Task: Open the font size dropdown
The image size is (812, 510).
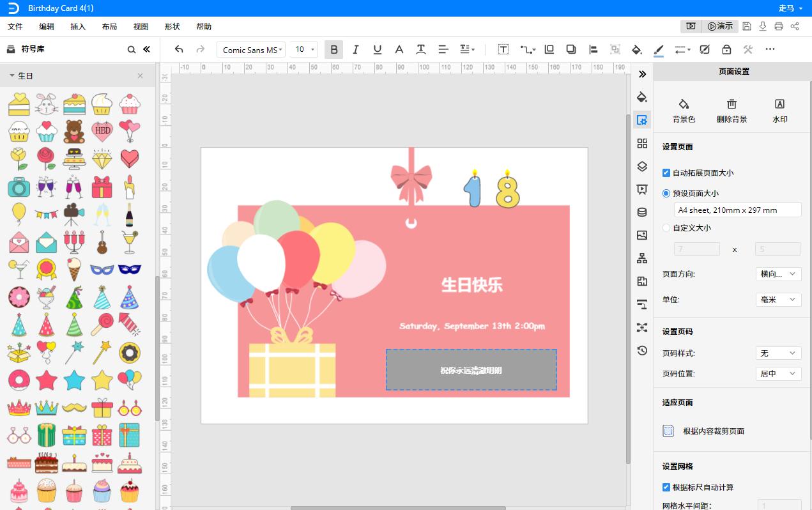Action: tap(312, 49)
